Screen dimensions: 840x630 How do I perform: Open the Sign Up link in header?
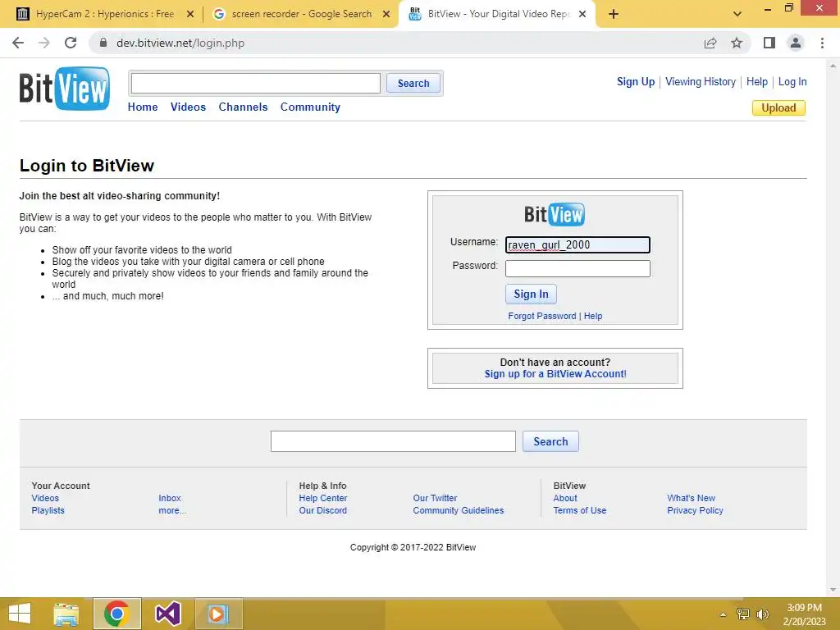point(636,82)
